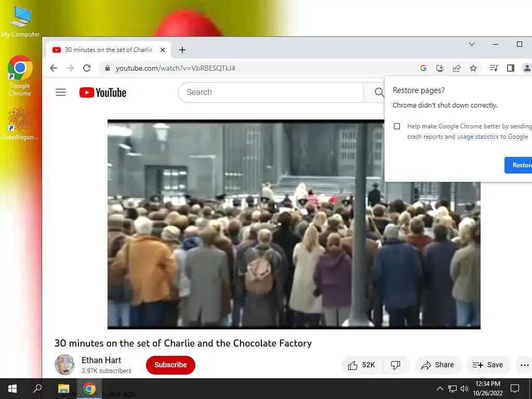Click the video title text
This screenshot has height=399, width=532.
pyautogui.click(x=183, y=343)
